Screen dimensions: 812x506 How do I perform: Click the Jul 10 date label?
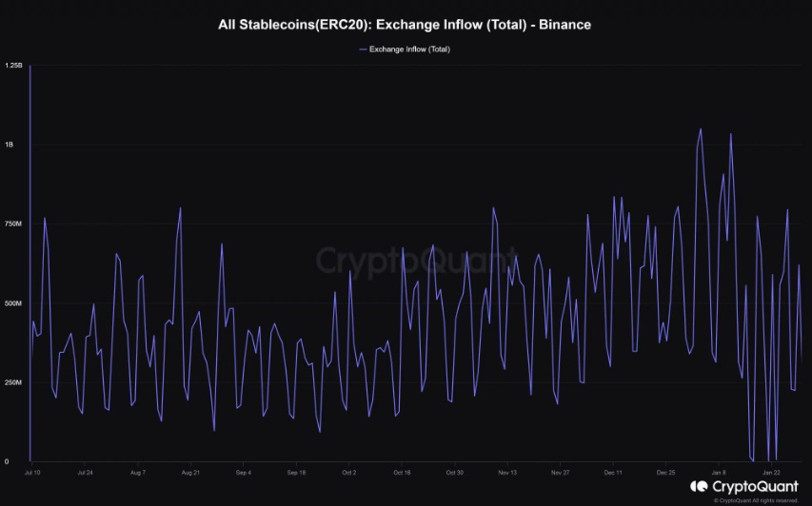pyautogui.click(x=32, y=473)
